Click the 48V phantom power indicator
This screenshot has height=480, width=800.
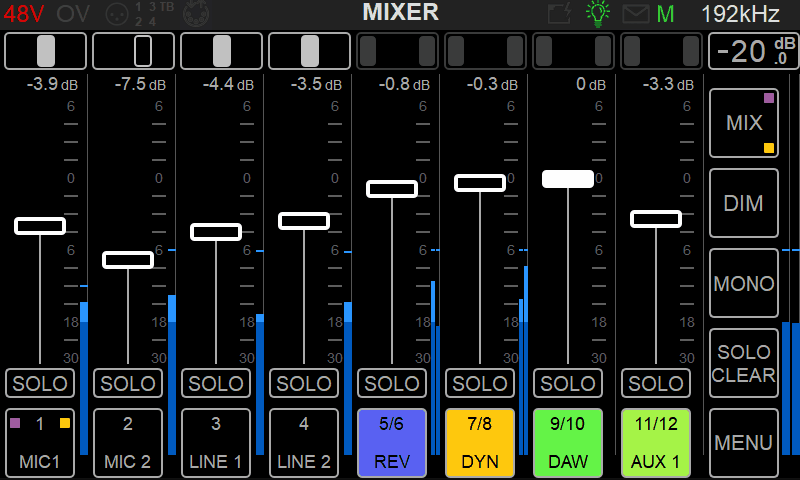pyautogui.click(x=24, y=14)
